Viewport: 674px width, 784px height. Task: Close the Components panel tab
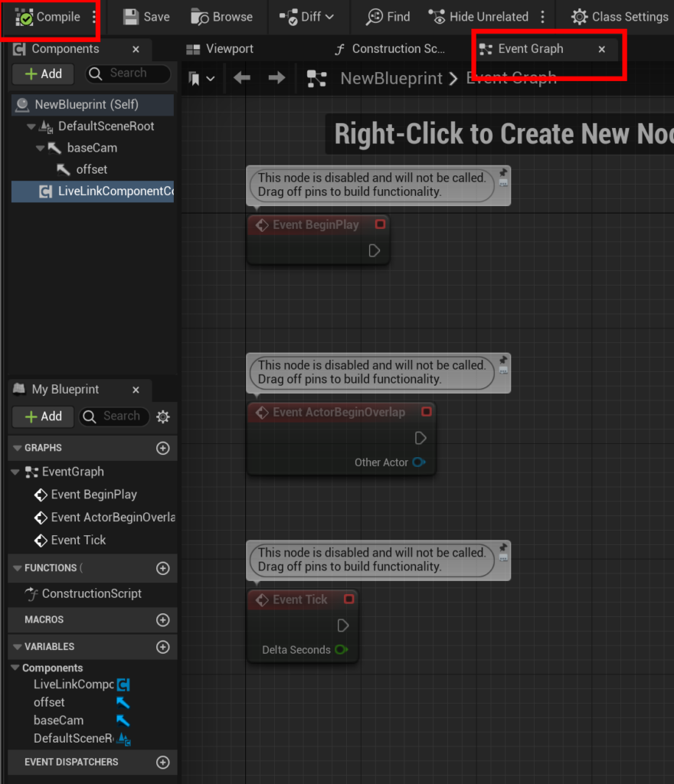[136, 49]
